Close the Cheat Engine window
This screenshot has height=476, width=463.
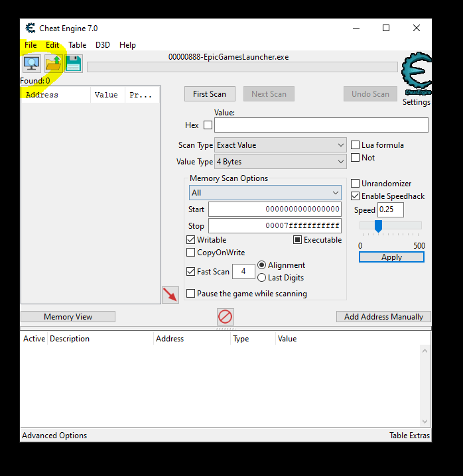pos(417,29)
